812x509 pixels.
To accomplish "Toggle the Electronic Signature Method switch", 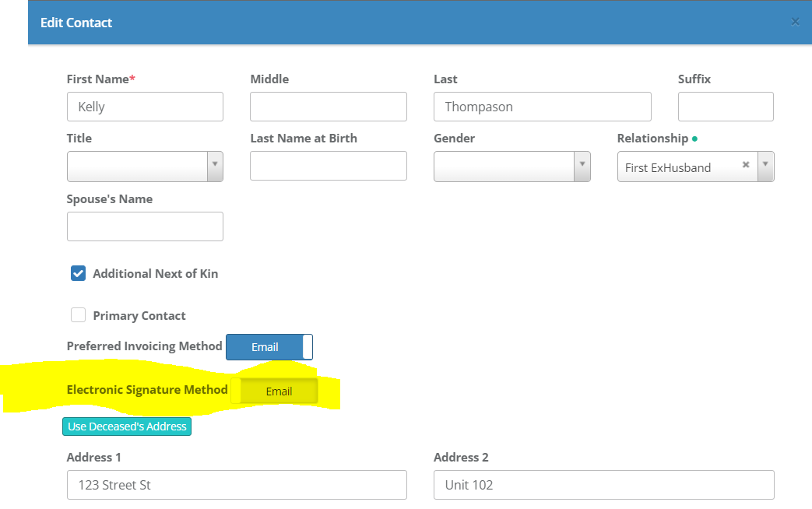I will point(279,391).
